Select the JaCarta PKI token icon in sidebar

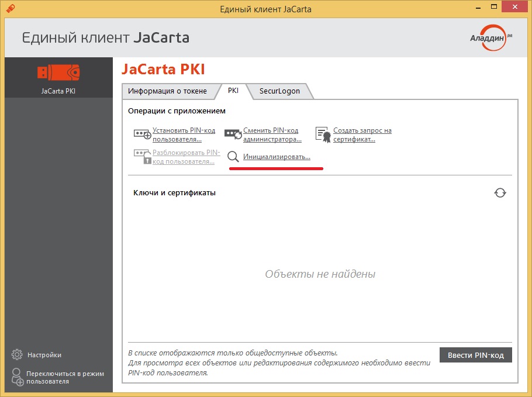click(58, 73)
